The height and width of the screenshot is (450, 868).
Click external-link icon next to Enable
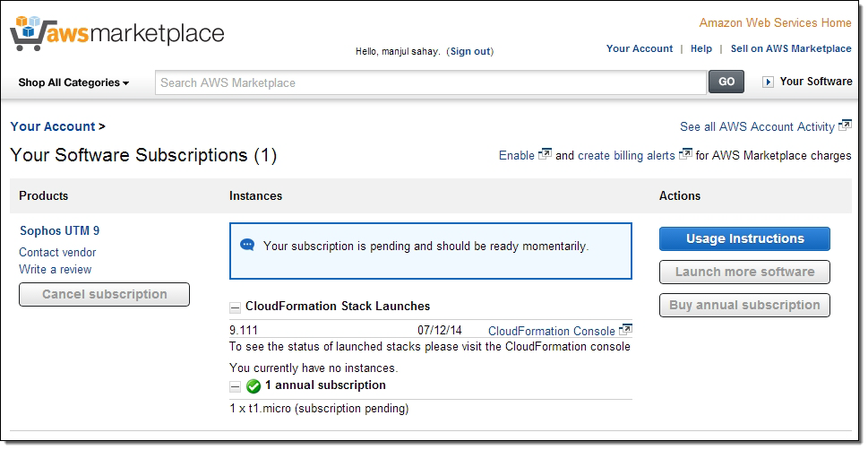[545, 155]
